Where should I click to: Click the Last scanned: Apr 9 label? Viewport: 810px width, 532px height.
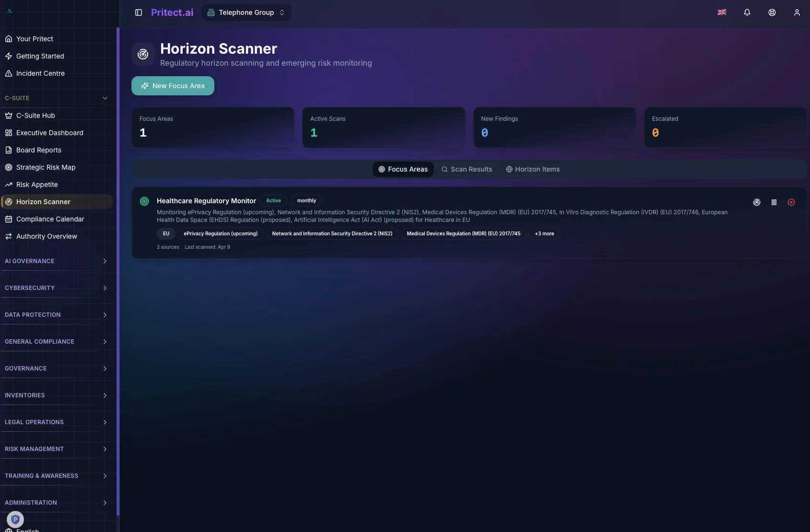[x=207, y=247]
